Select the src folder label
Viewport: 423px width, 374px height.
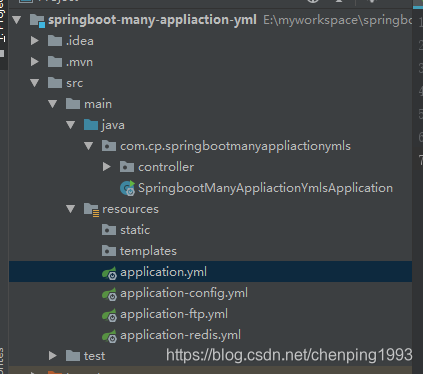pyautogui.click(x=74, y=83)
